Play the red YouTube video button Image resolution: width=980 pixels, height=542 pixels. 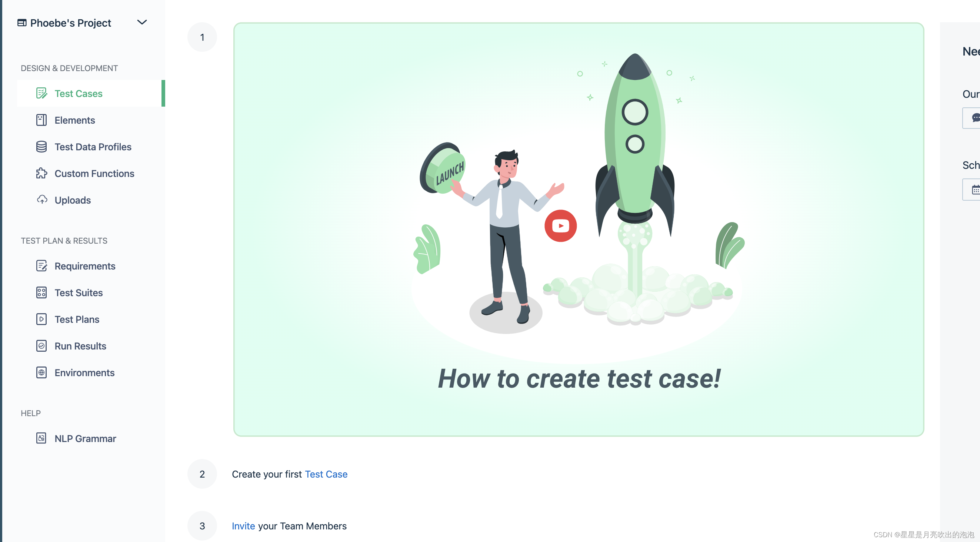(560, 225)
